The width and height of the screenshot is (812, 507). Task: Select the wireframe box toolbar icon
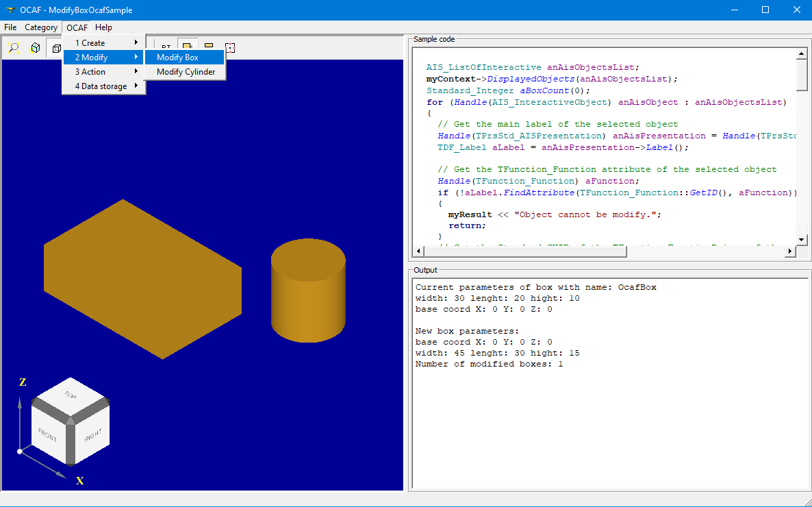[55, 48]
